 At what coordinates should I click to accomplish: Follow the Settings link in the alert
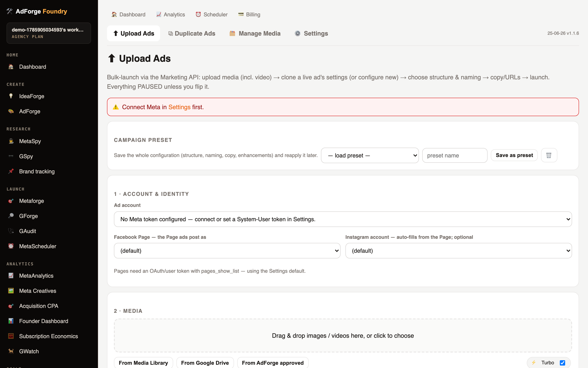(179, 107)
